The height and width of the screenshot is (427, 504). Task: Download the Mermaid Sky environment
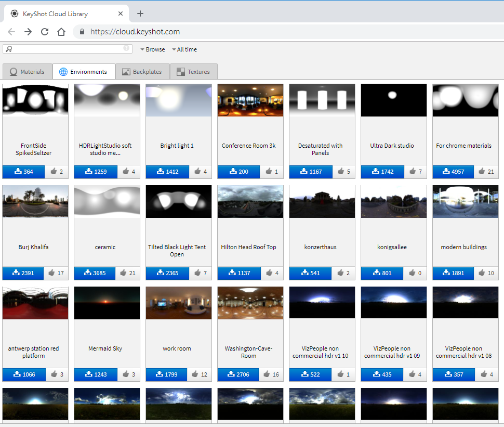[96, 374]
